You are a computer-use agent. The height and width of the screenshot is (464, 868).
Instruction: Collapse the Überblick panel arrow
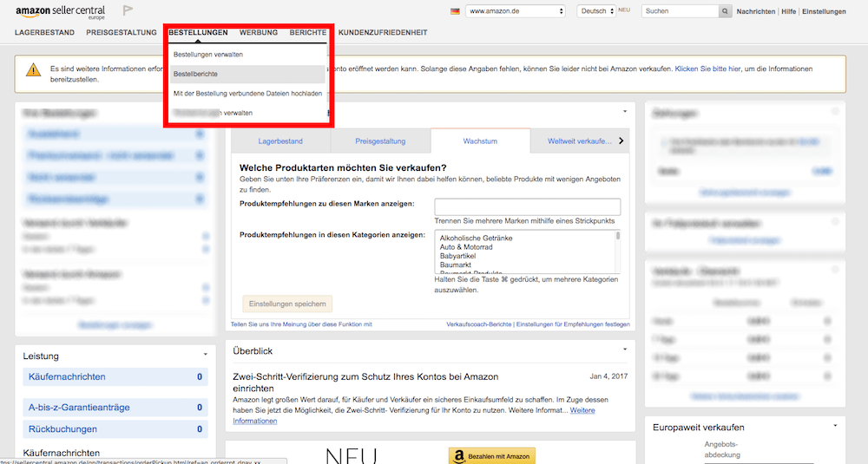(x=625, y=350)
